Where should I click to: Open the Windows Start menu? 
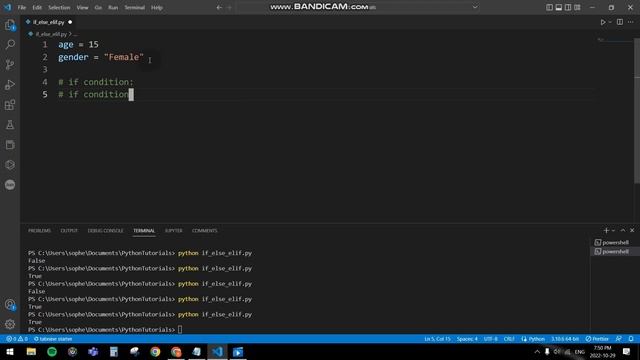pos(10,351)
